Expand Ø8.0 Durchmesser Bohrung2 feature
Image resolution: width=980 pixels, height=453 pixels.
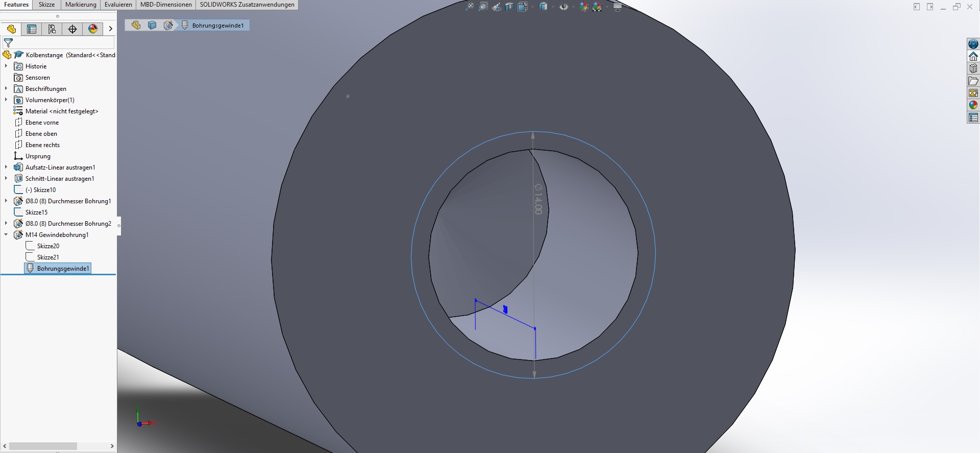tap(6, 224)
